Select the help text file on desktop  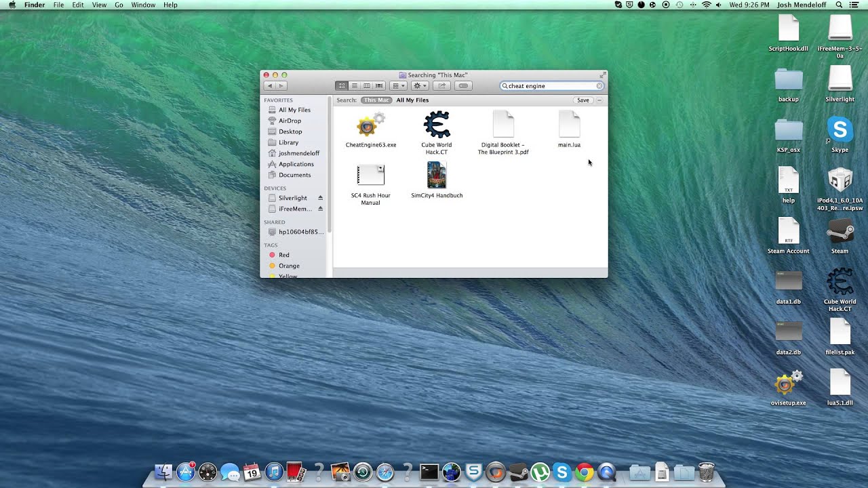tap(788, 185)
